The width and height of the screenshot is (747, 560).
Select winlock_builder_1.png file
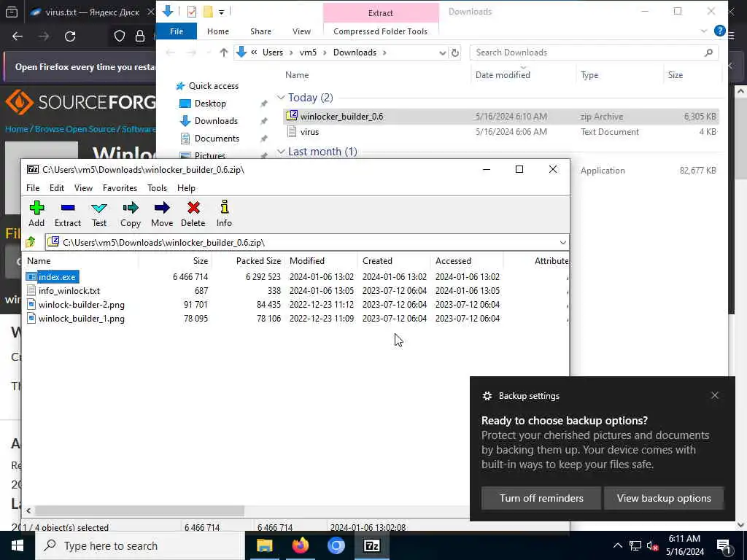[82, 318]
